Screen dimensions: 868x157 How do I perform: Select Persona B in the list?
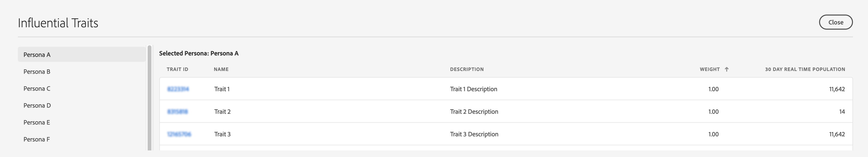point(82,71)
